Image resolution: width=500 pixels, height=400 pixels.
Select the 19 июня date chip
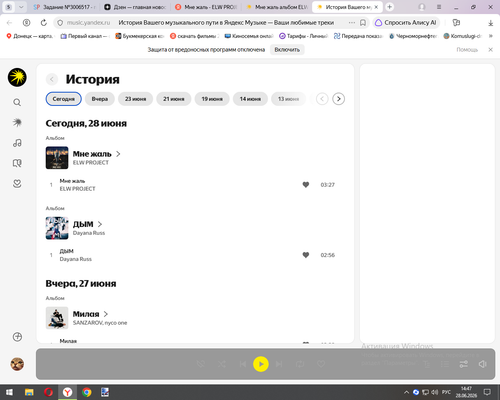click(x=212, y=99)
